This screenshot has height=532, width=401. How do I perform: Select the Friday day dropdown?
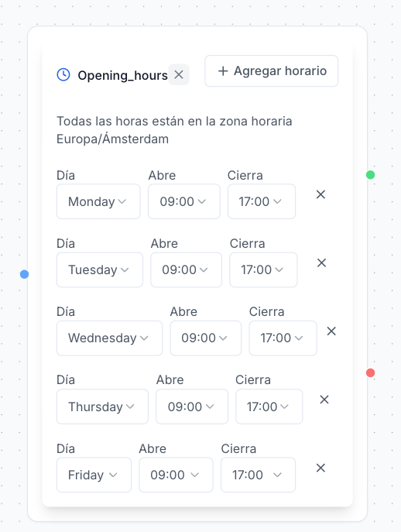(x=94, y=475)
